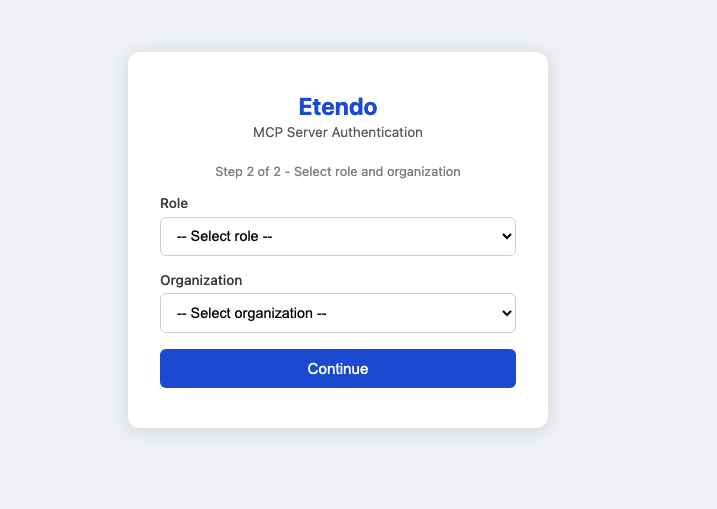This screenshot has height=509, width=717.
Task: Click the Role field label
Action: 174,203
